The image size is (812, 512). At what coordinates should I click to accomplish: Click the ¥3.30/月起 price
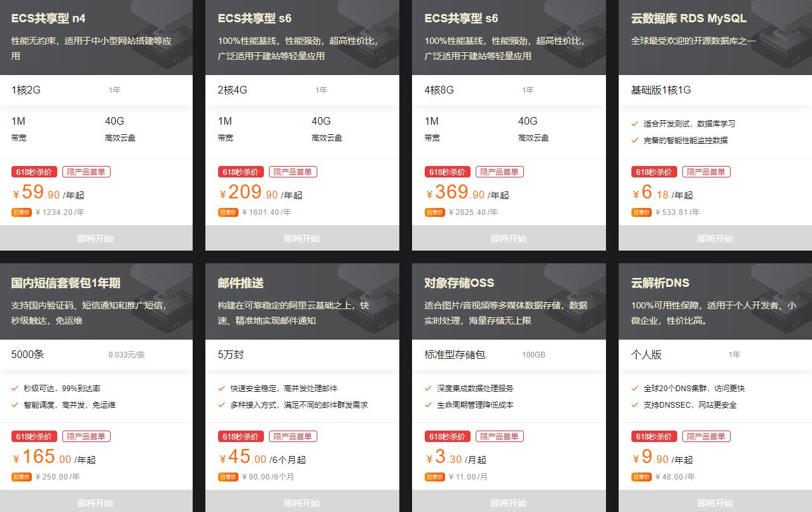click(x=456, y=457)
